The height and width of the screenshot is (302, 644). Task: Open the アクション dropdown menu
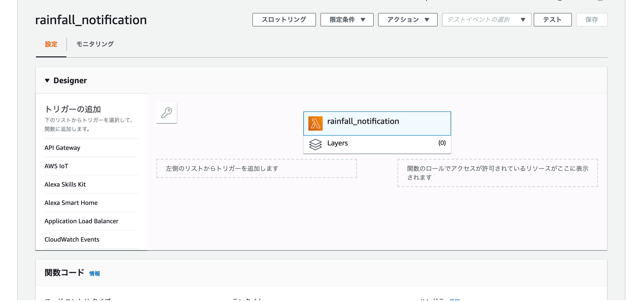tap(407, 19)
